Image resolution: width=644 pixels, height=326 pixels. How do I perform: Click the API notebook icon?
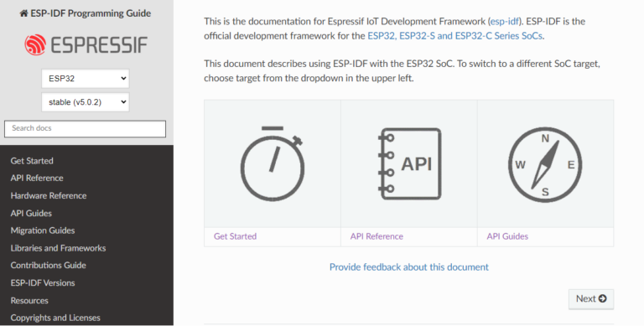[409, 163]
